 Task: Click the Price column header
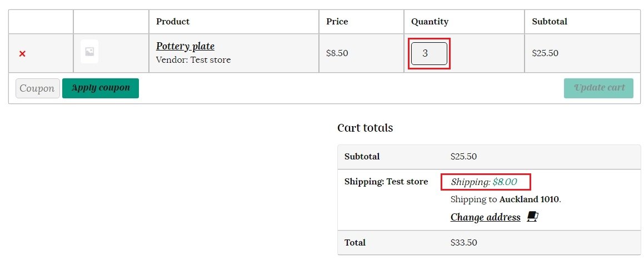point(337,22)
